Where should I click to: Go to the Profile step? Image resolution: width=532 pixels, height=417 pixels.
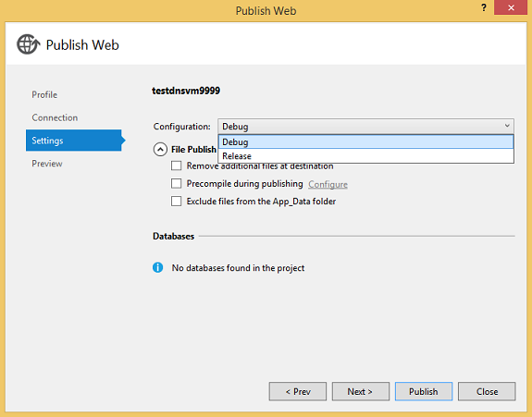pos(44,94)
